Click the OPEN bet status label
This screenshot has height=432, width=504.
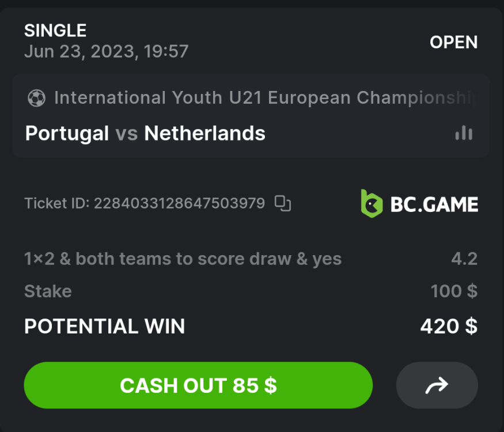[453, 42]
